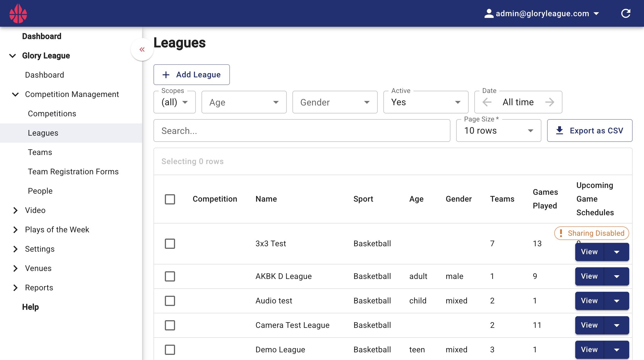Click the Add League button
Screen dimensions: 644x360
192,75
